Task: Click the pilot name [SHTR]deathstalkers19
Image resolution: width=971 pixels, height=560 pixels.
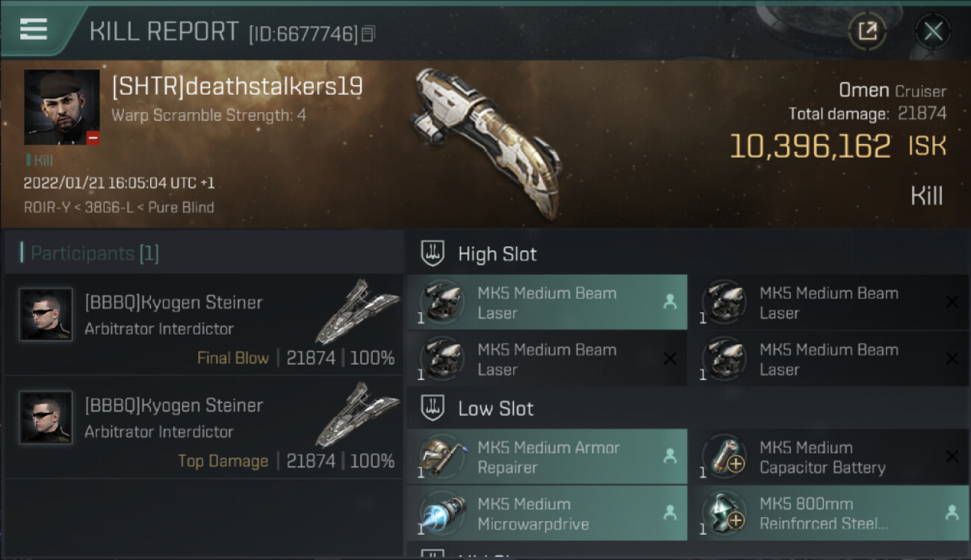Action: coord(237,87)
